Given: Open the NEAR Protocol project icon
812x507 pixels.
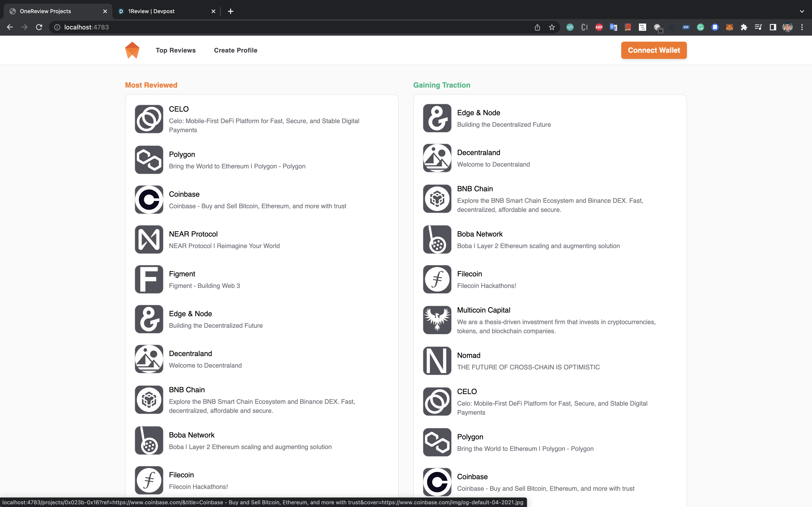Looking at the screenshot, I should point(149,239).
